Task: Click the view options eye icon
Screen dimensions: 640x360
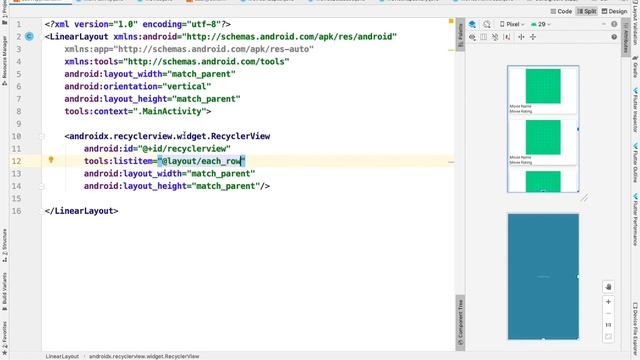Action: click(x=472, y=37)
